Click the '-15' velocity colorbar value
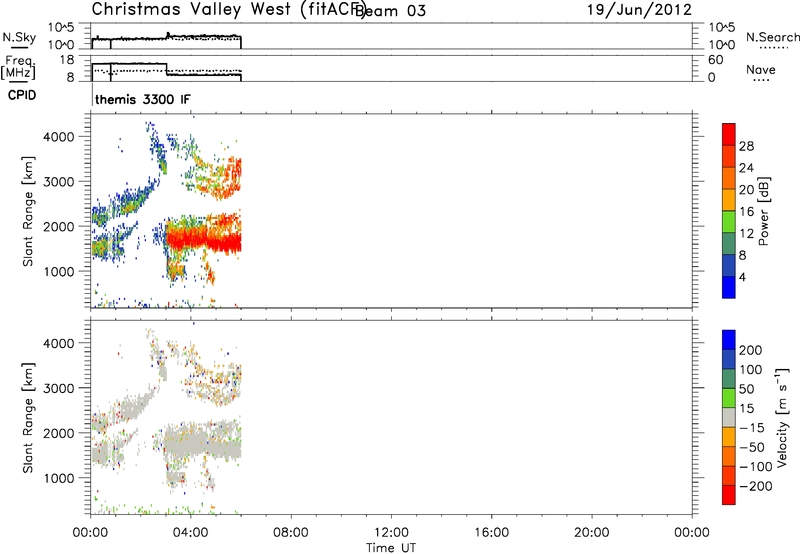 pyautogui.click(x=752, y=428)
